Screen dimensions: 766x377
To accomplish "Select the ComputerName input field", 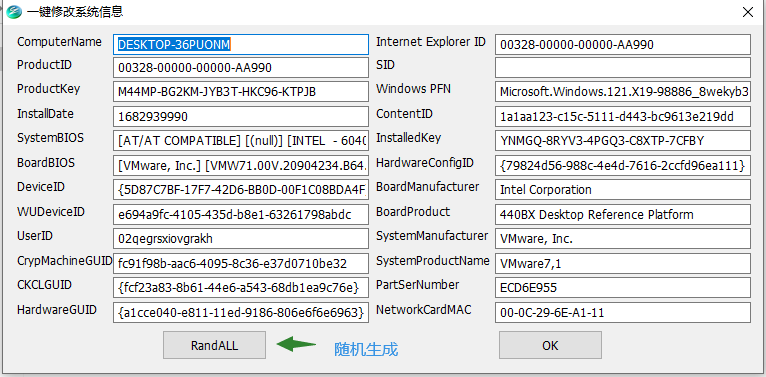I will pos(241,44).
